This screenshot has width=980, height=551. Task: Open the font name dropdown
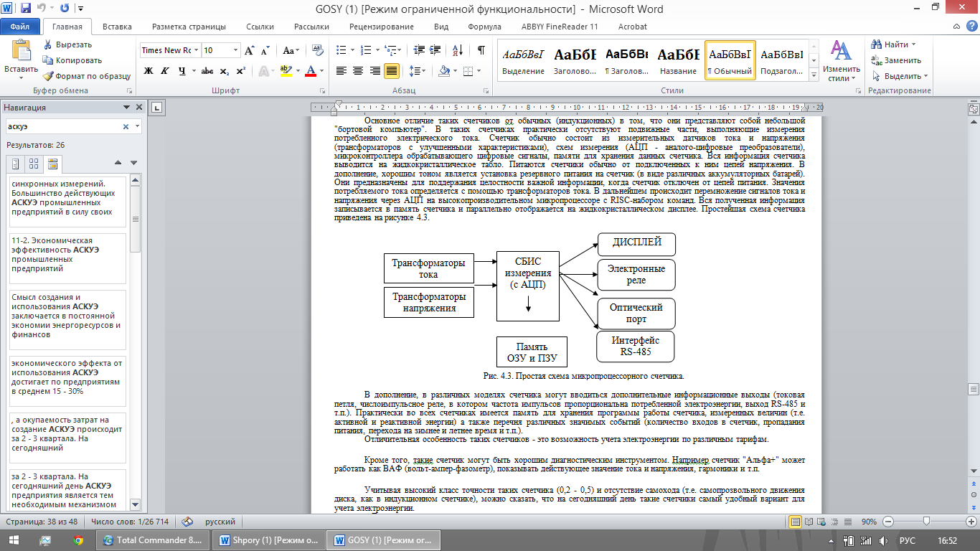196,50
